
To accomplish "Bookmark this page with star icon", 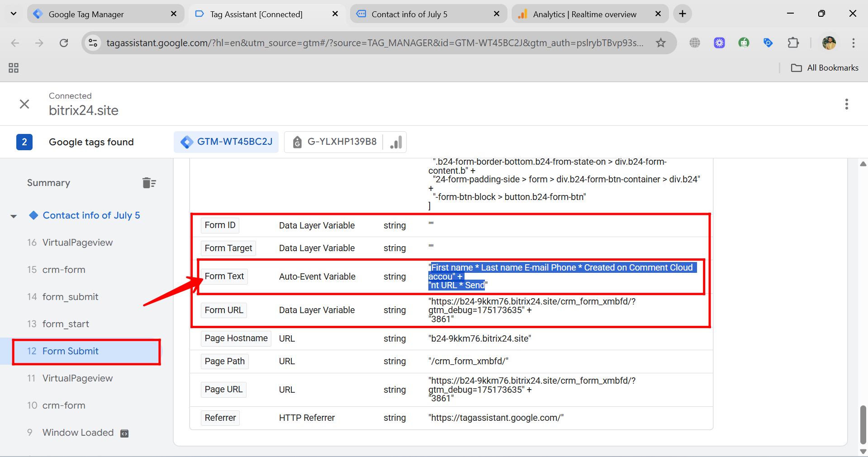I will coord(661,43).
